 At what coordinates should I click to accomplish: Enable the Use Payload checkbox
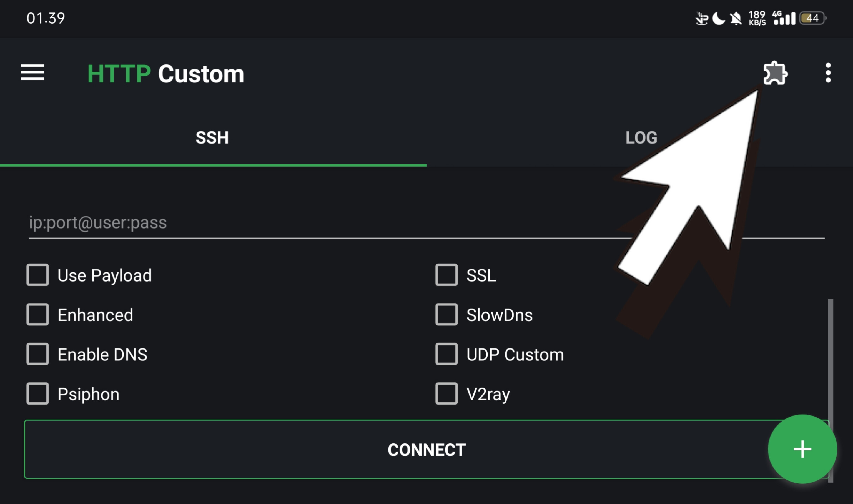click(x=38, y=275)
